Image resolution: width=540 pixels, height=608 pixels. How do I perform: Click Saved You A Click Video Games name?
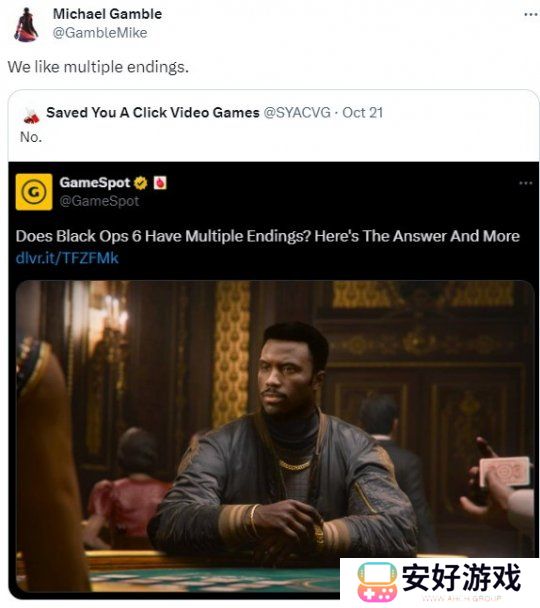153,113
